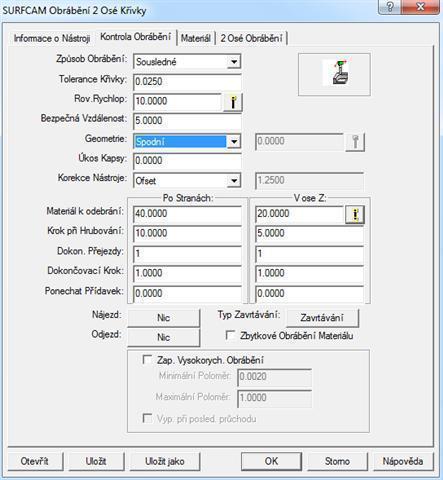Click Ponechat Přídavek V ose Z field
Screen dimensions: 443x480
tap(309, 294)
